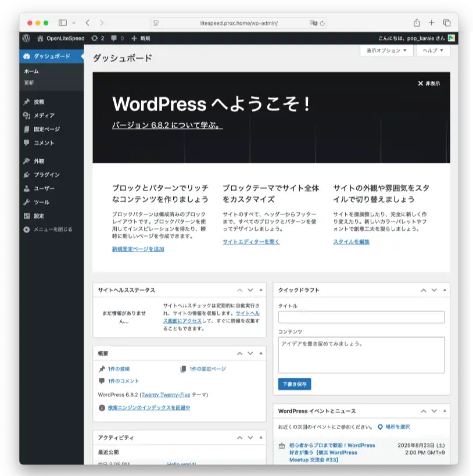Click サイトエディターを開く link
Screen dimensions: 473x476
[x=251, y=242]
